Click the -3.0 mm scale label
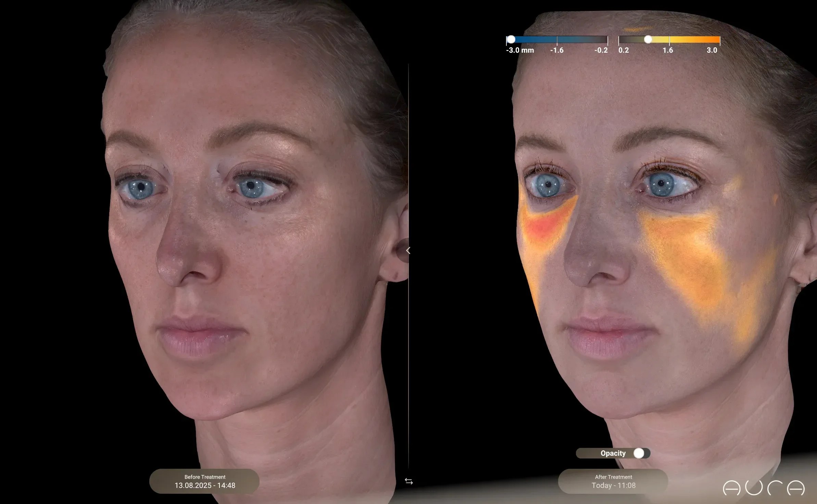The height and width of the screenshot is (504, 817). [520, 50]
